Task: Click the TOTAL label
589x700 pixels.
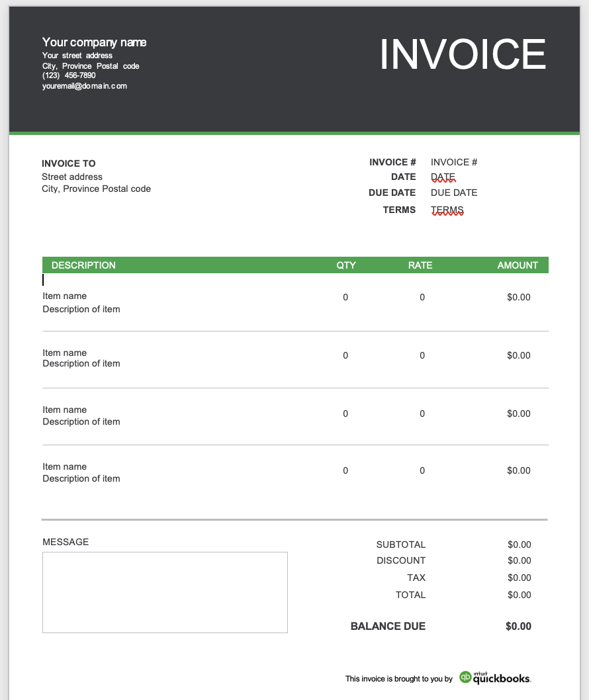Action: coord(410,595)
